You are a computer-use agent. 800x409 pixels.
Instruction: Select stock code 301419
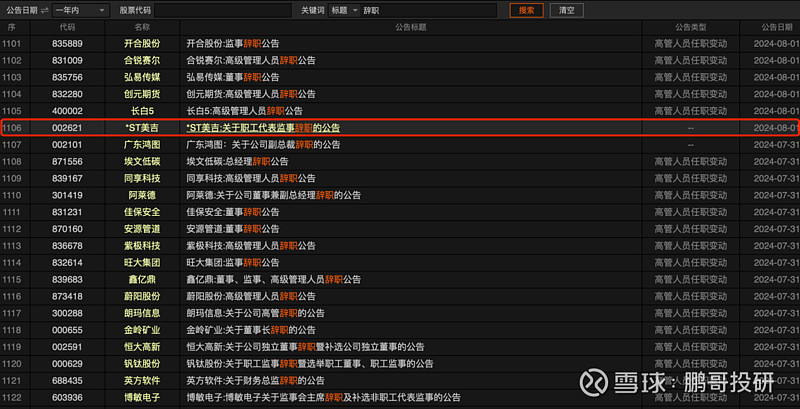tap(67, 195)
